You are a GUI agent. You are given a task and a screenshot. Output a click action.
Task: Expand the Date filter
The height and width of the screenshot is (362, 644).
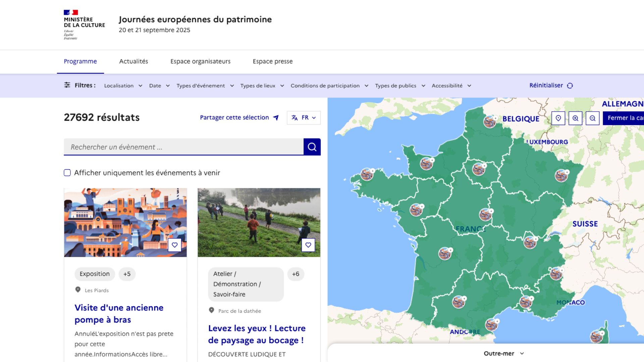(x=159, y=86)
